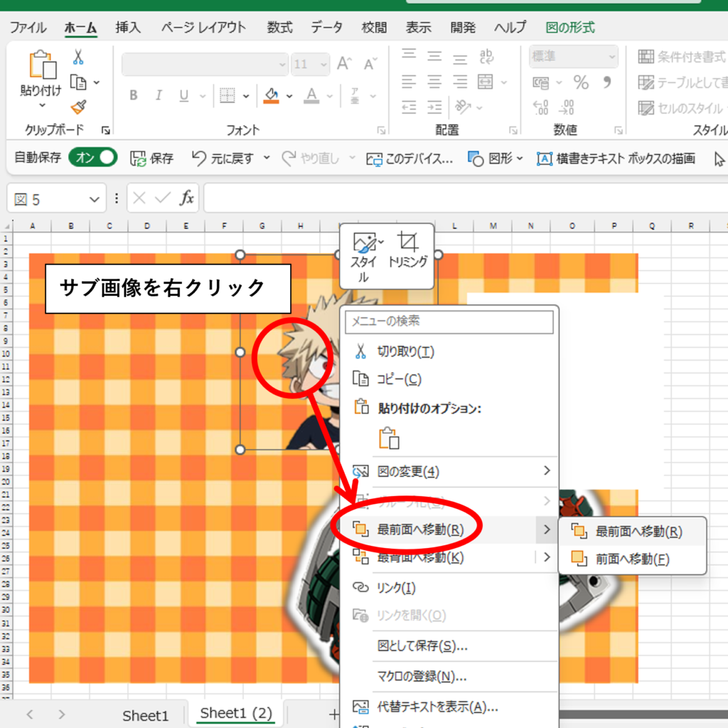
Task: Open the Clipboard group dialog launcher
Action: [106, 131]
